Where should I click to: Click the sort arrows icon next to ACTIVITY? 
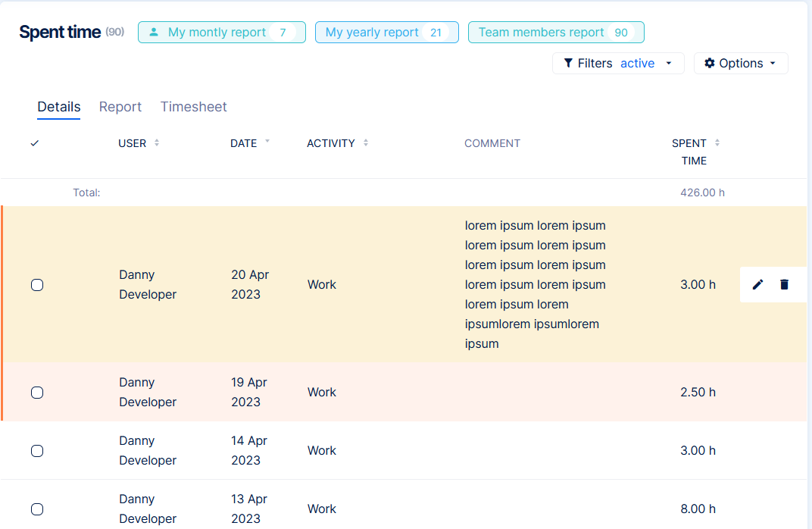pyautogui.click(x=366, y=142)
